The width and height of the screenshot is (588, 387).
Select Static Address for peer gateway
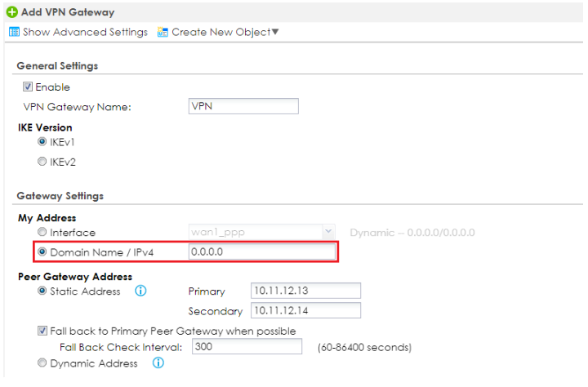pyautogui.click(x=42, y=291)
